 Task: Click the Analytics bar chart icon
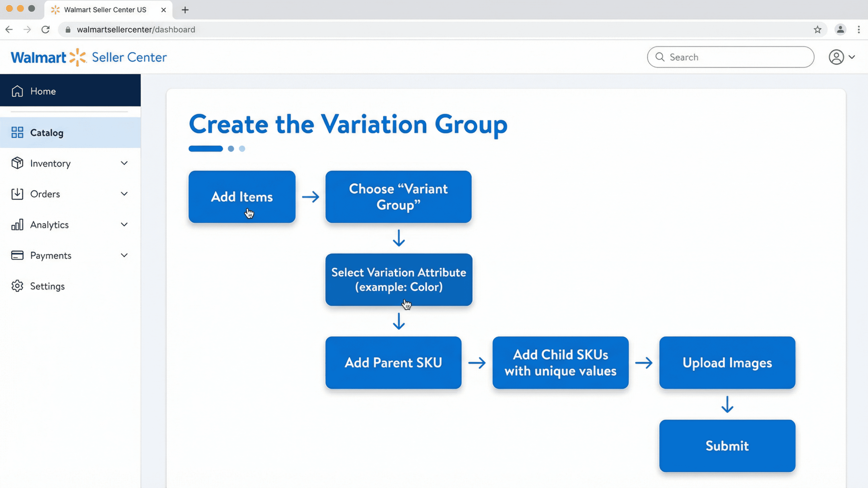pos(17,224)
